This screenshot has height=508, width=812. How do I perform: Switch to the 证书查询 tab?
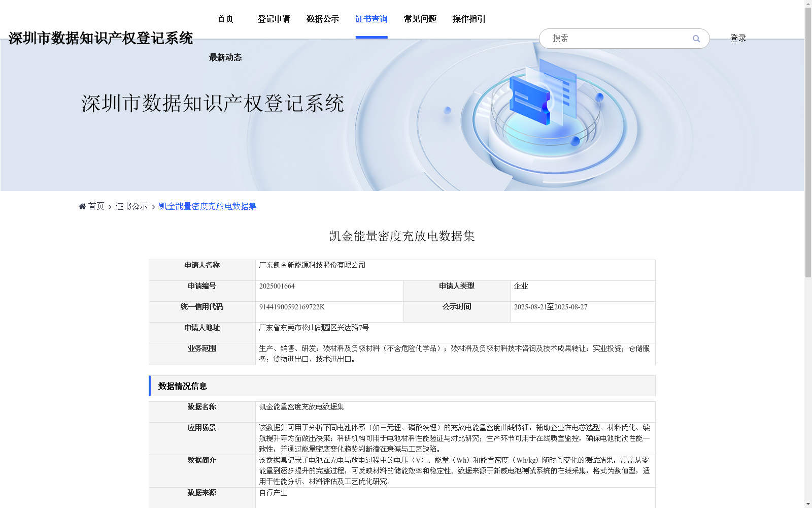(371, 19)
